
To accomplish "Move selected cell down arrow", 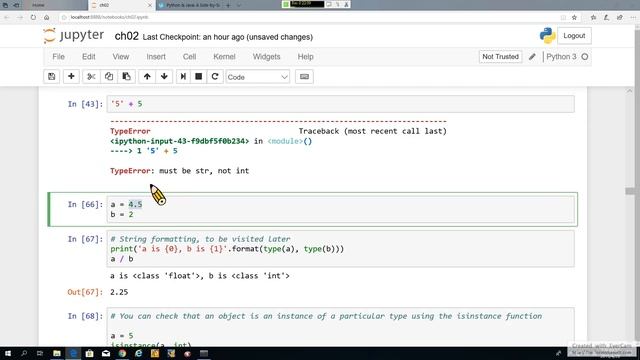I will point(164,77).
